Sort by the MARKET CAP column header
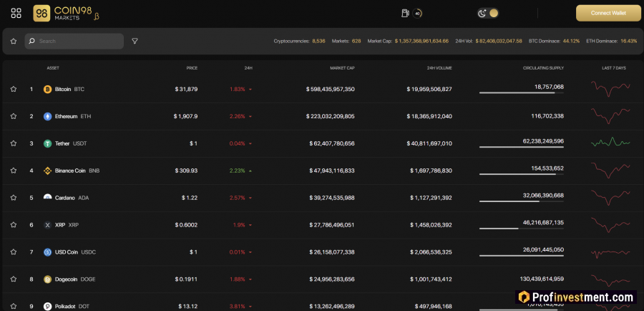 [x=342, y=68]
